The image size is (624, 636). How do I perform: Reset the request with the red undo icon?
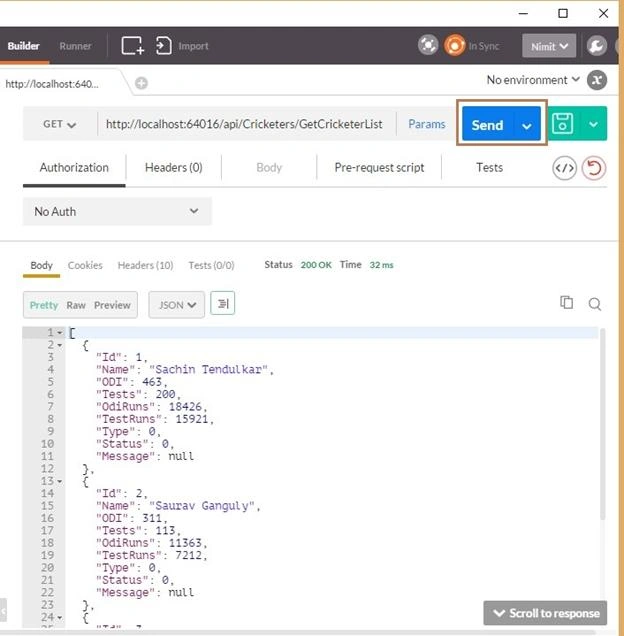coord(594,168)
